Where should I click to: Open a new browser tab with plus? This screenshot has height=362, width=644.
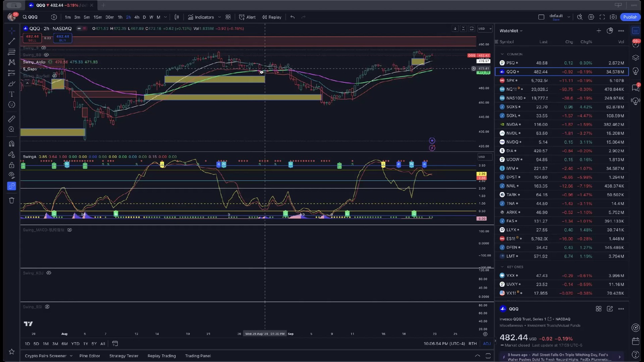click(103, 5)
